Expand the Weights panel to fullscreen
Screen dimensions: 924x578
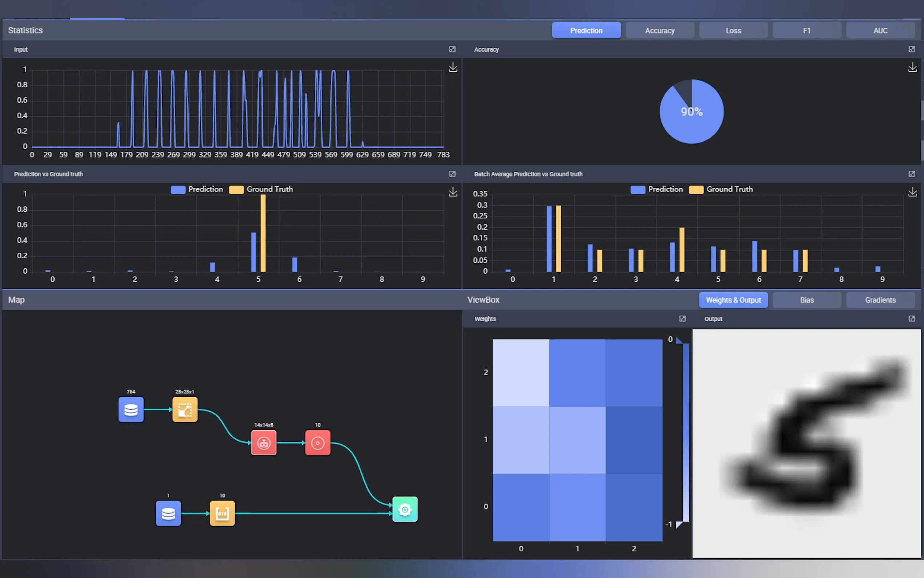tap(682, 318)
